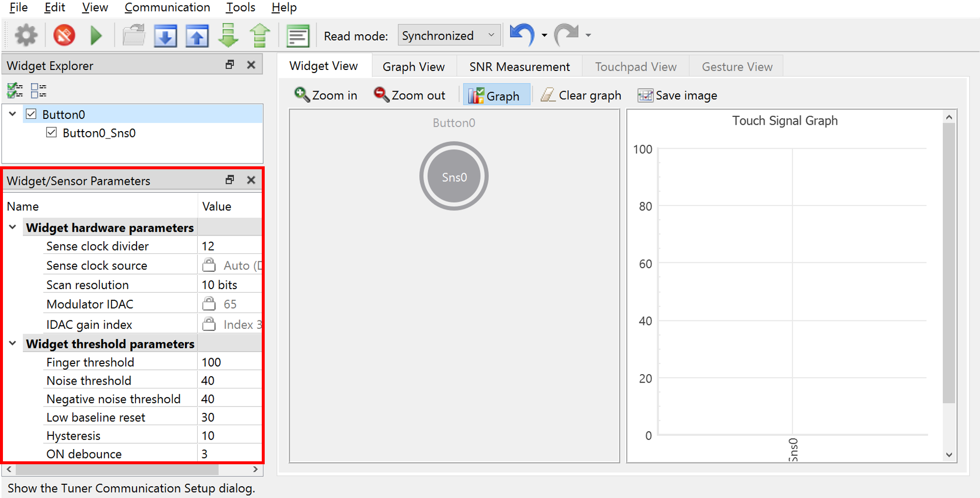Viewport: 980px width, 498px height.
Task: Click the red disconnect icon
Action: click(x=64, y=35)
